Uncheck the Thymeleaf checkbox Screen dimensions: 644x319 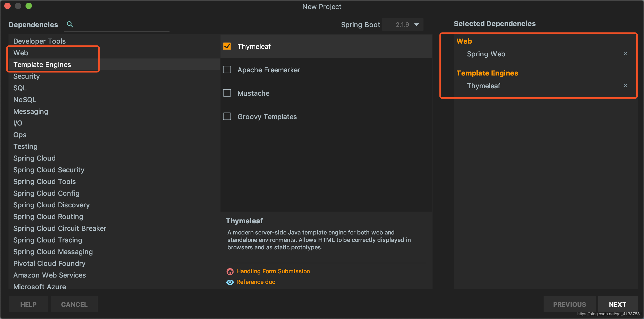click(x=227, y=47)
